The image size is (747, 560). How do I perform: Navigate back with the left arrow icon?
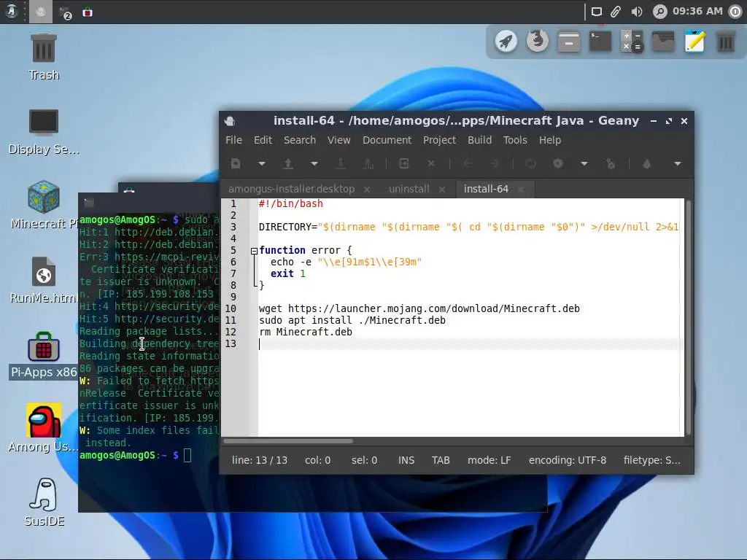[x=468, y=164]
